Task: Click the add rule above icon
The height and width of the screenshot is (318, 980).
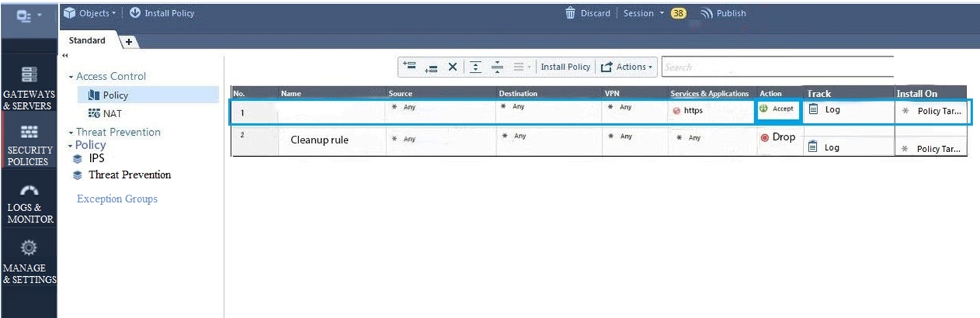Action: point(410,66)
